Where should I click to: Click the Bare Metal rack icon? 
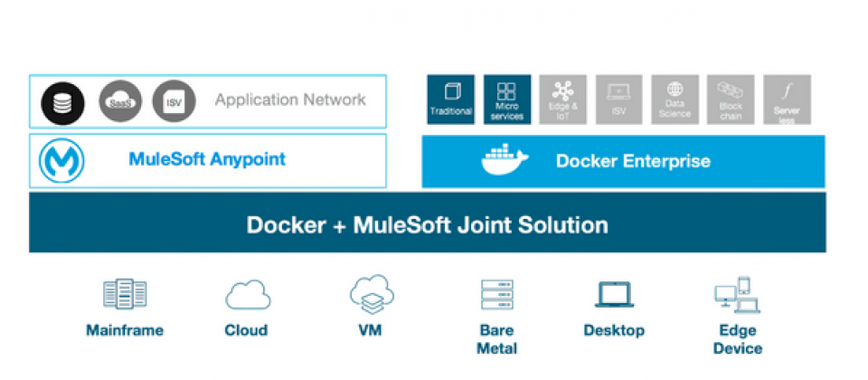tap(497, 294)
